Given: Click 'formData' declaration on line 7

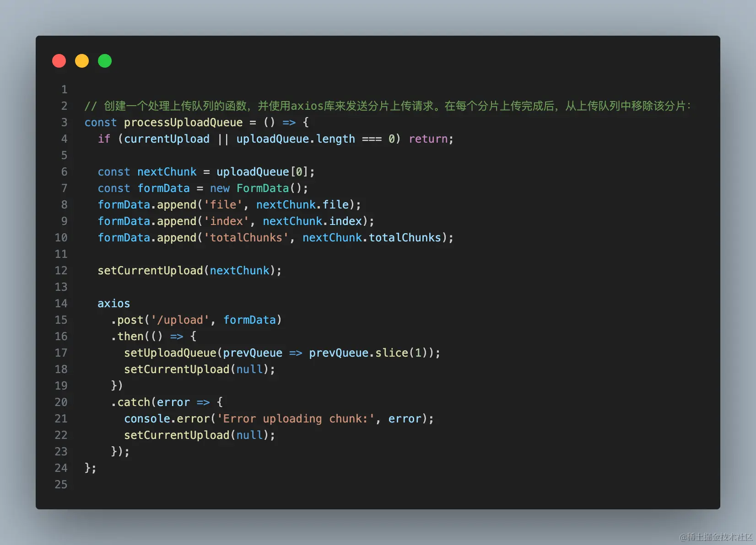Looking at the screenshot, I should coord(163,188).
